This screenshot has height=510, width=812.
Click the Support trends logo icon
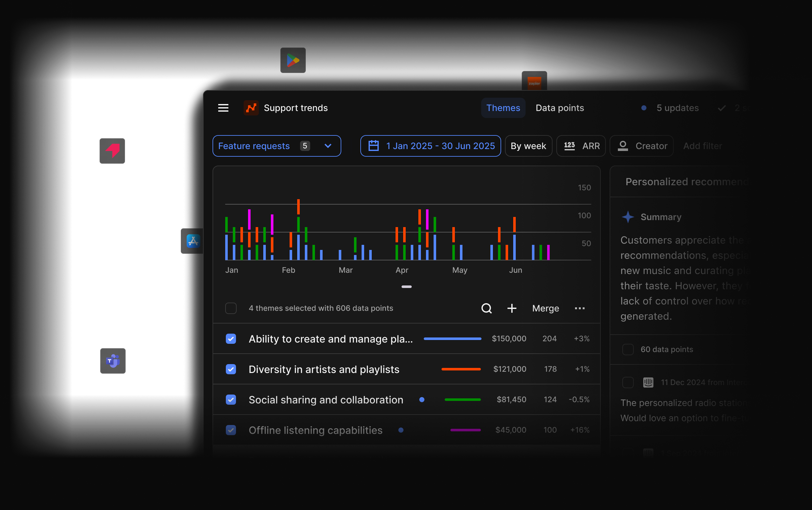(x=251, y=108)
